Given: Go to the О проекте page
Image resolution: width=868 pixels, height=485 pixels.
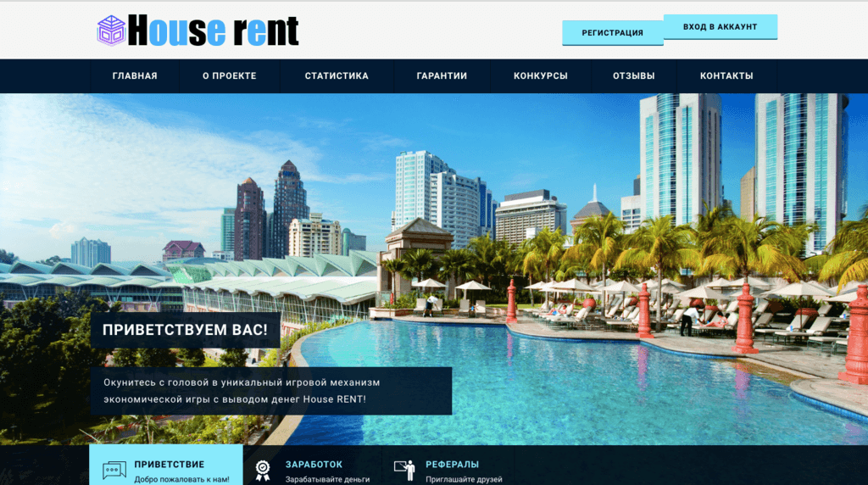Looking at the screenshot, I should coord(229,75).
